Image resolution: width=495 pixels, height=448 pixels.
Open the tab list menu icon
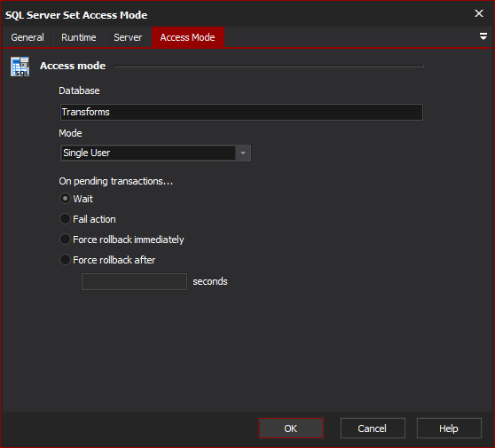click(483, 36)
